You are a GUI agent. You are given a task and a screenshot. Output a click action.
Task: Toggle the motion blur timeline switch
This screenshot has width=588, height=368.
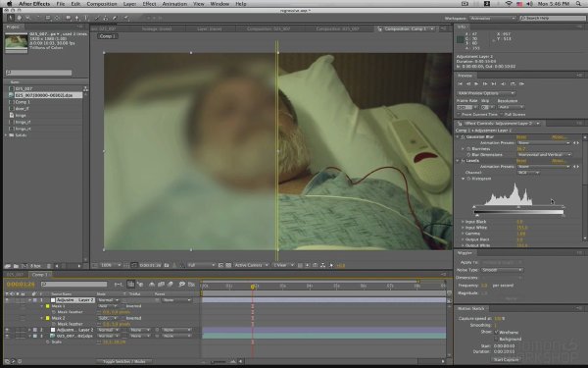pos(170,285)
